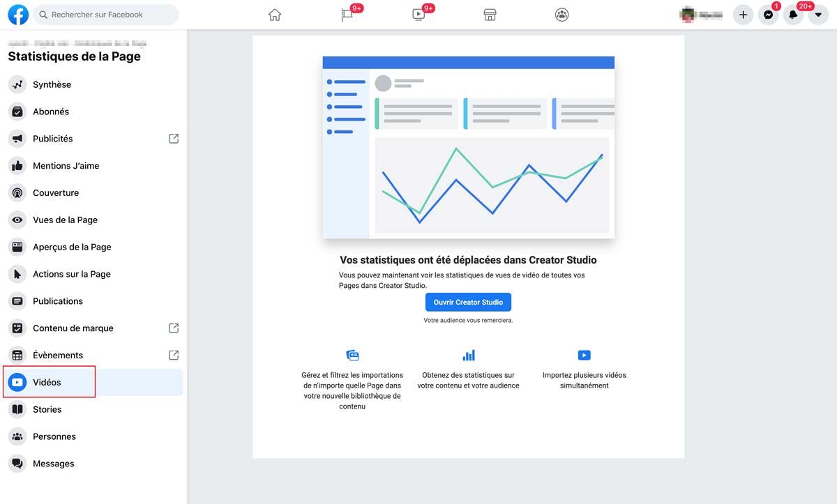Screen dimensions: 837x504
Task: Click the Vues de la Page eye icon
Action: tap(17, 220)
